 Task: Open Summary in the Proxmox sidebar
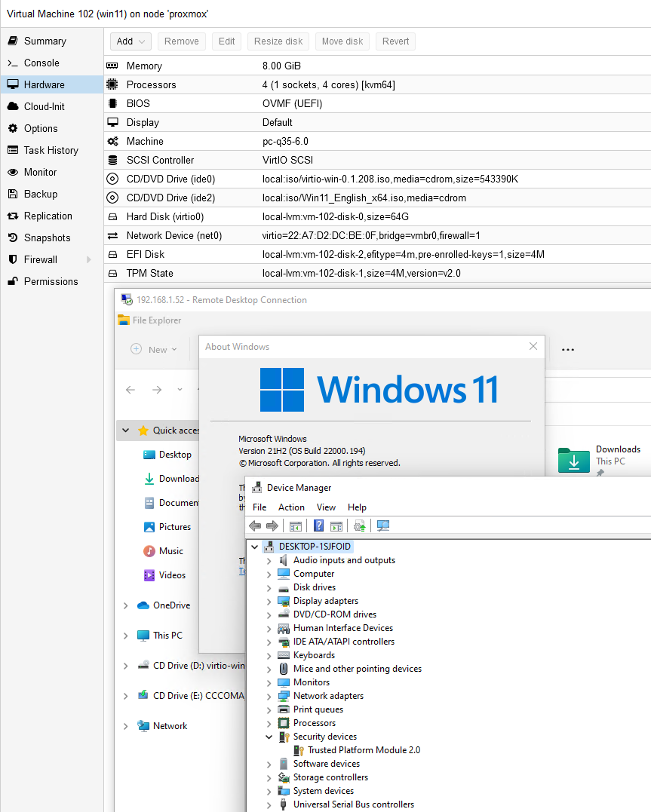coord(52,41)
